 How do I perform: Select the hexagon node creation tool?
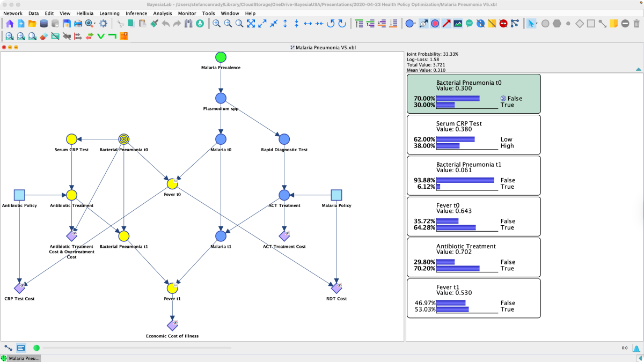557,24
